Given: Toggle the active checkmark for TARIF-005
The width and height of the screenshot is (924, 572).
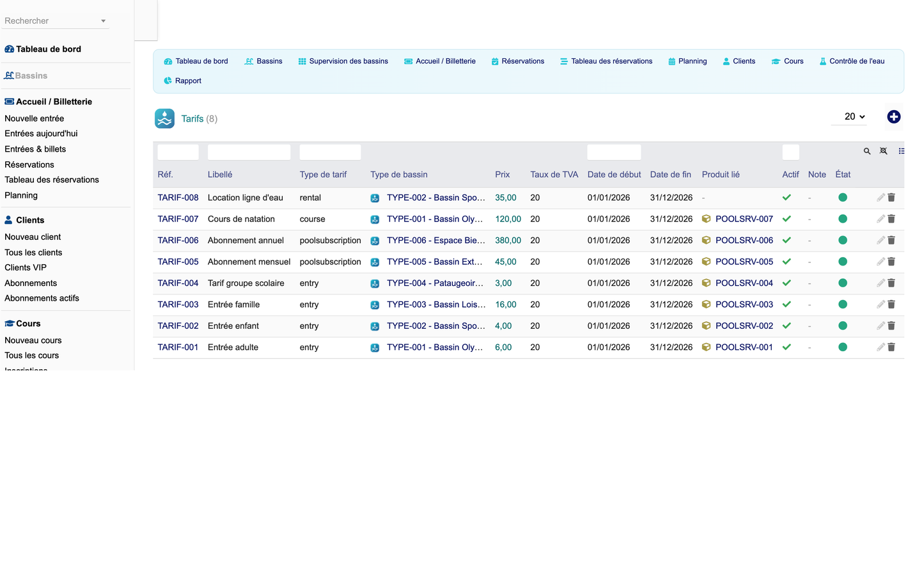Looking at the screenshot, I should (x=787, y=262).
